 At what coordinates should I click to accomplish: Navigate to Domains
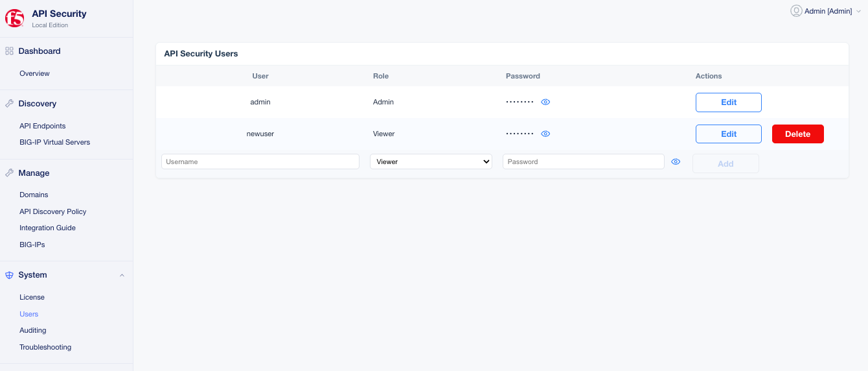point(34,195)
